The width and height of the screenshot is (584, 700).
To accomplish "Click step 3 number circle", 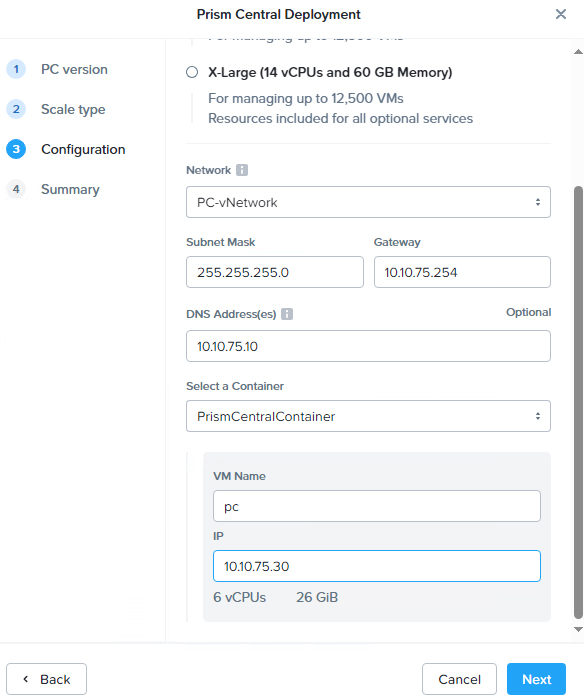I will [x=16, y=149].
